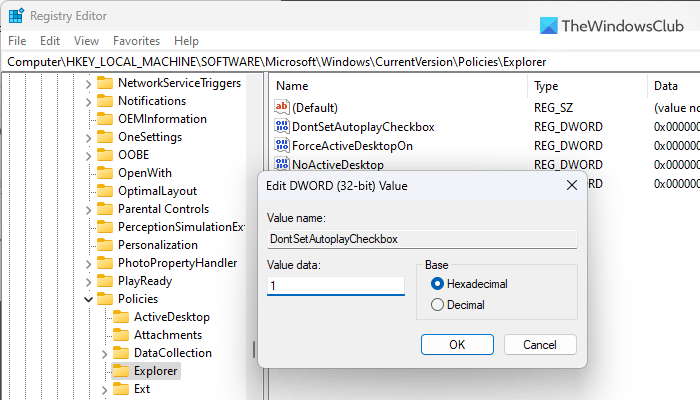
Task: Expand the DataCollection tree node
Action: coord(104,353)
